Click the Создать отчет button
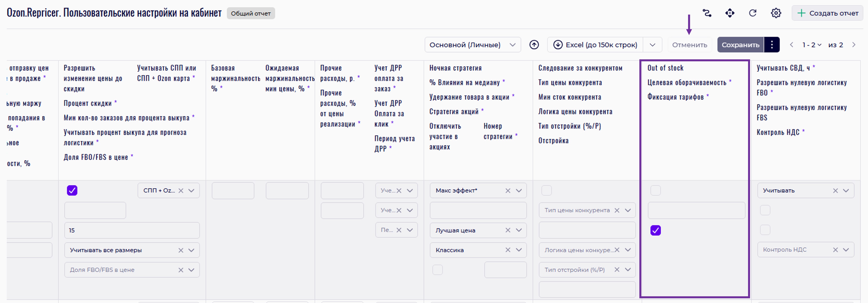This screenshot has height=303, width=868. point(828,13)
